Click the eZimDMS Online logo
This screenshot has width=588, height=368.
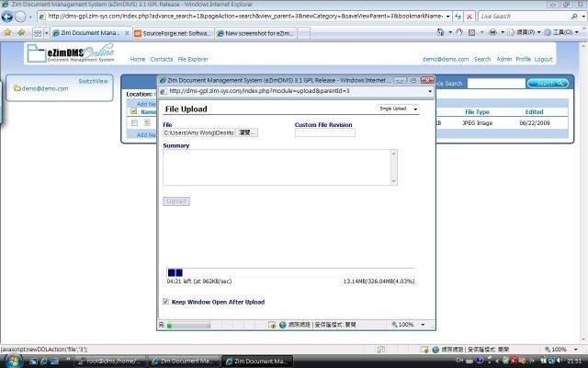[x=71, y=53]
